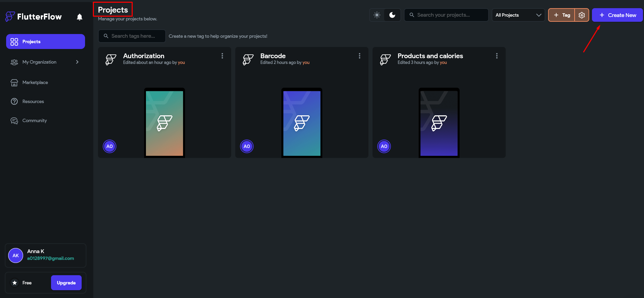Click the Create New button
Screen dimensions: 644x298
point(617,15)
